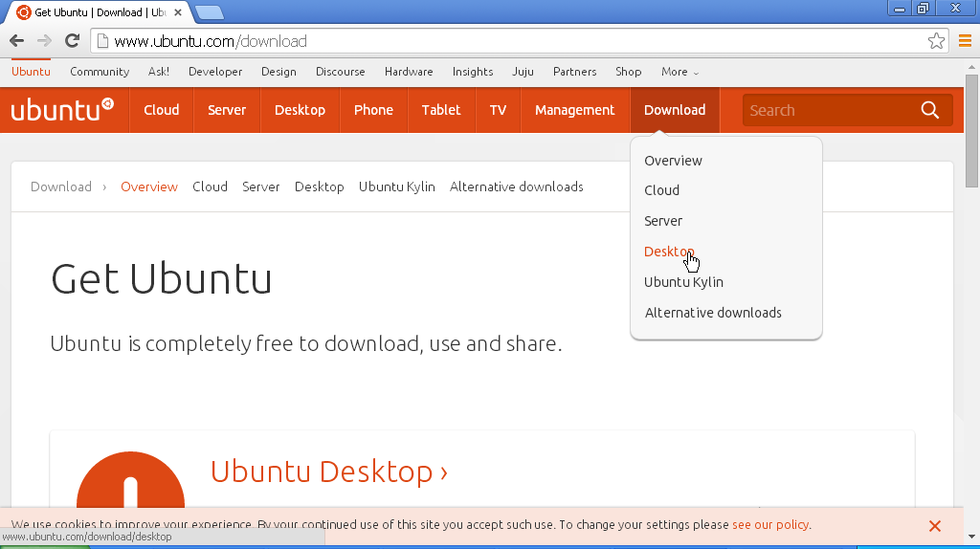
Task: Select Cloud in the Download dropdown
Action: pos(662,190)
